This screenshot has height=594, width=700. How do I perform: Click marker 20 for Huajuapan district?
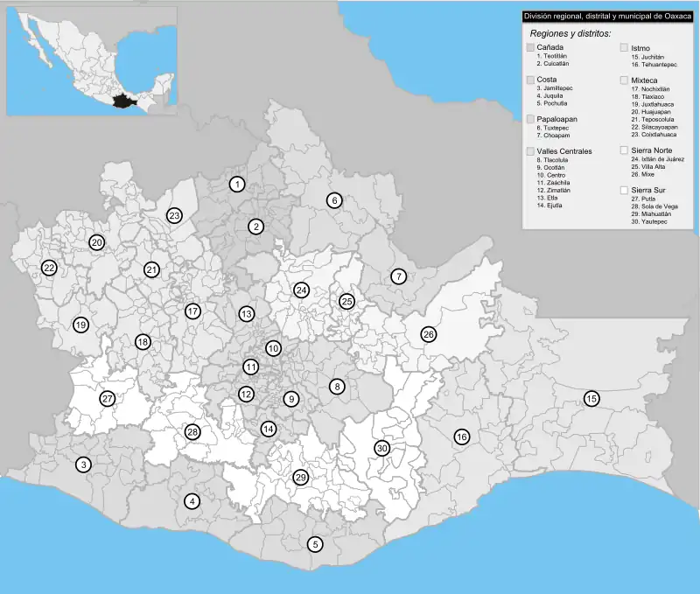point(96,242)
